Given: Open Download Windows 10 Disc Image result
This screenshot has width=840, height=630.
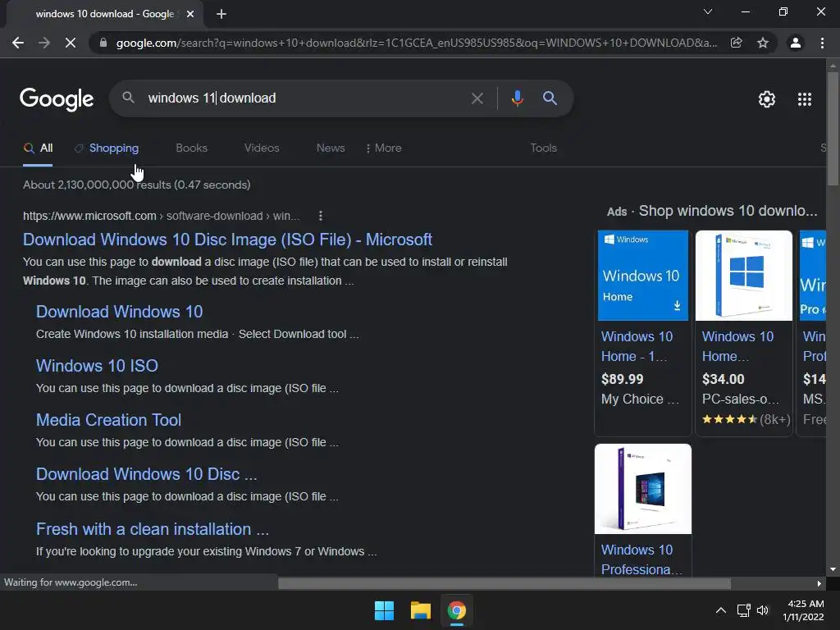Looking at the screenshot, I should (228, 240).
